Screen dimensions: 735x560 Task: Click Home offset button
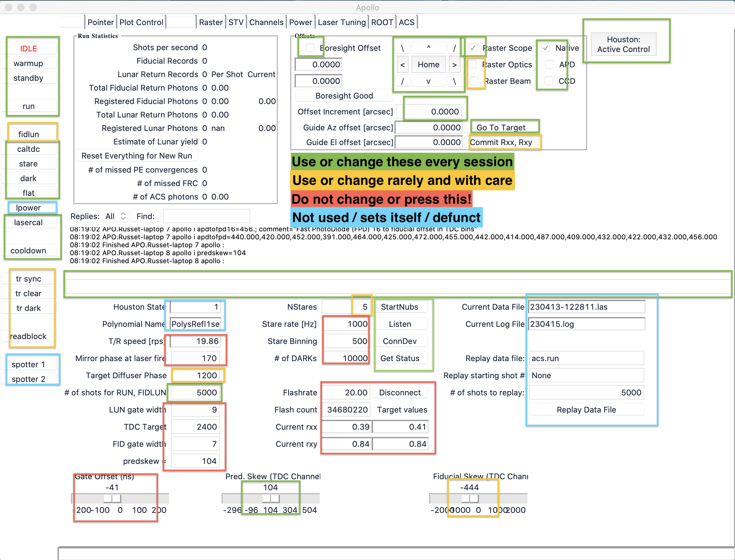click(x=428, y=65)
